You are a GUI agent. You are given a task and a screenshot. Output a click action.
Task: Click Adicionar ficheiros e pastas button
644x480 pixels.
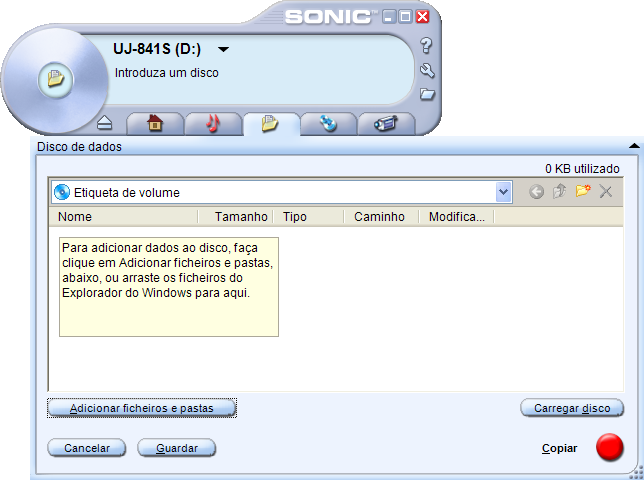point(143,408)
